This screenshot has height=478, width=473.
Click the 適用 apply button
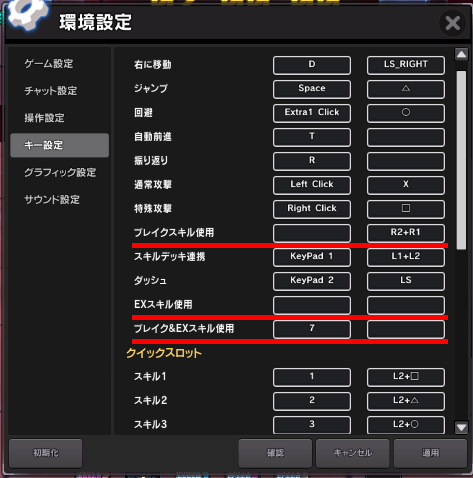430,453
